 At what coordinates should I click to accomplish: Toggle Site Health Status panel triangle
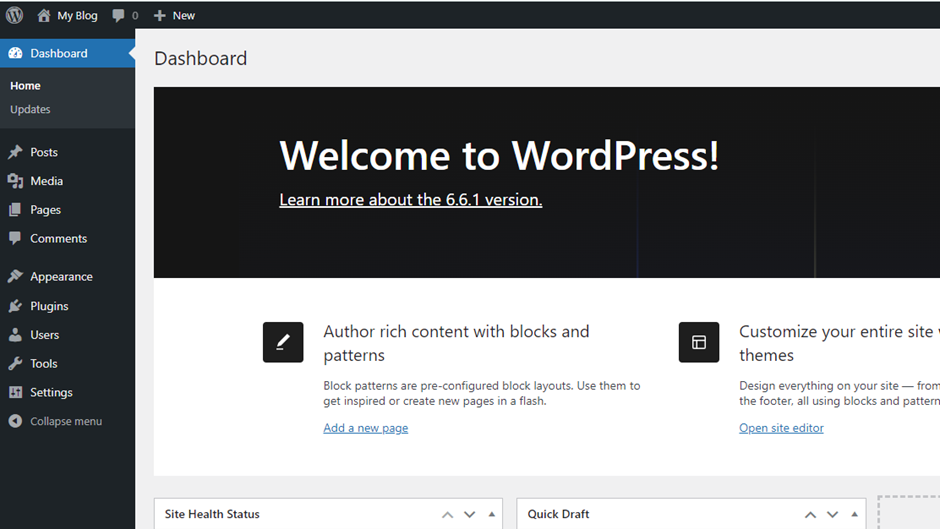pos(492,514)
